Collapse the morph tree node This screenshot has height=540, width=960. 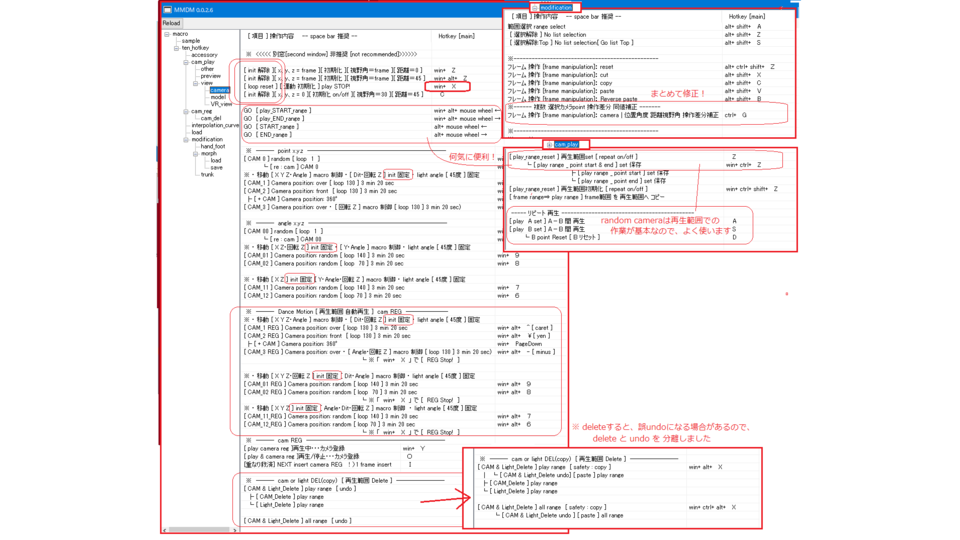(195, 154)
